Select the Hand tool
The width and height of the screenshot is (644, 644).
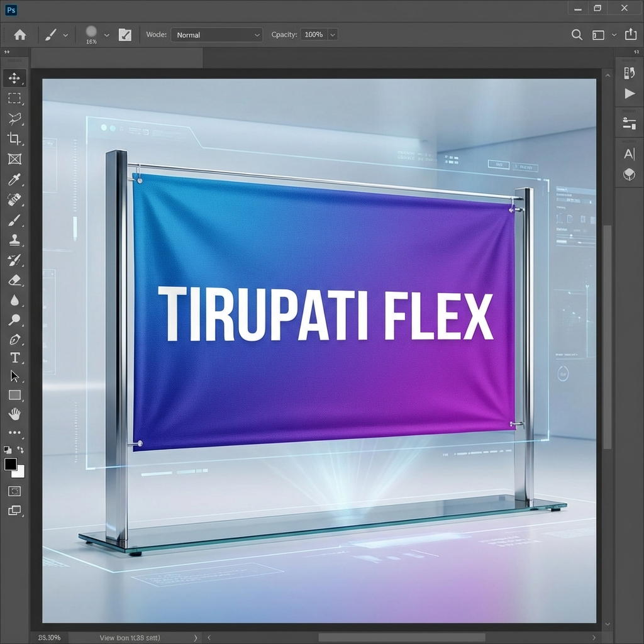(14, 414)
